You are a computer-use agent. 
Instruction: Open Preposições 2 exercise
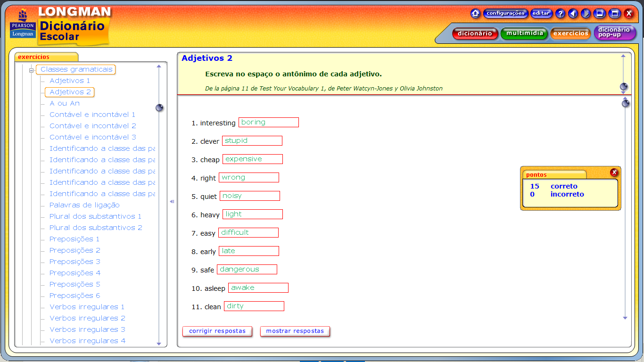pyautogui.click(x=75, y=250)
